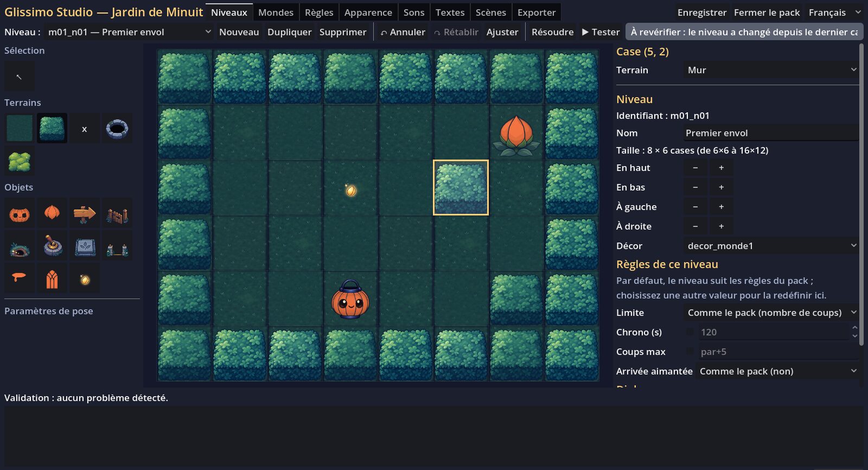
Task: Select the twin lantern posts object
Action: [117, 246]
